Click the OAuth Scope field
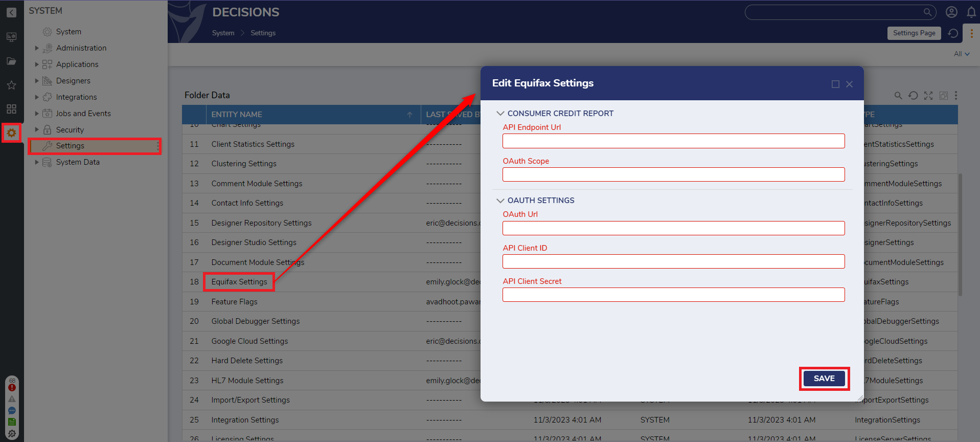 pyautogui.click(x=673, y=174)
